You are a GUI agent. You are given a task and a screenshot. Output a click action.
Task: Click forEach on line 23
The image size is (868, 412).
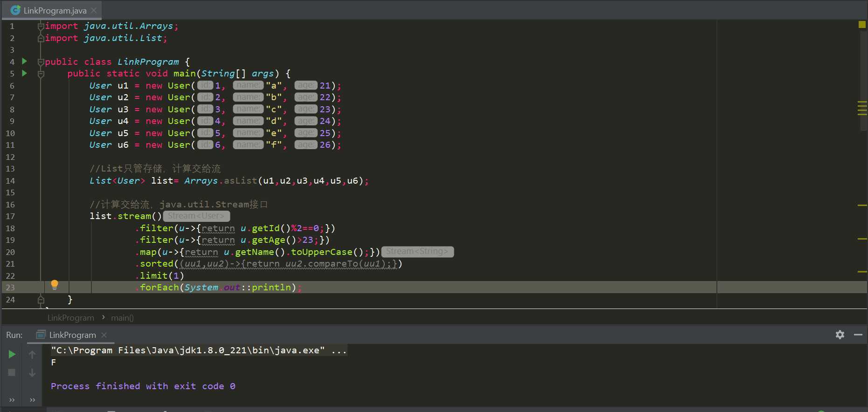coord(159,288)
